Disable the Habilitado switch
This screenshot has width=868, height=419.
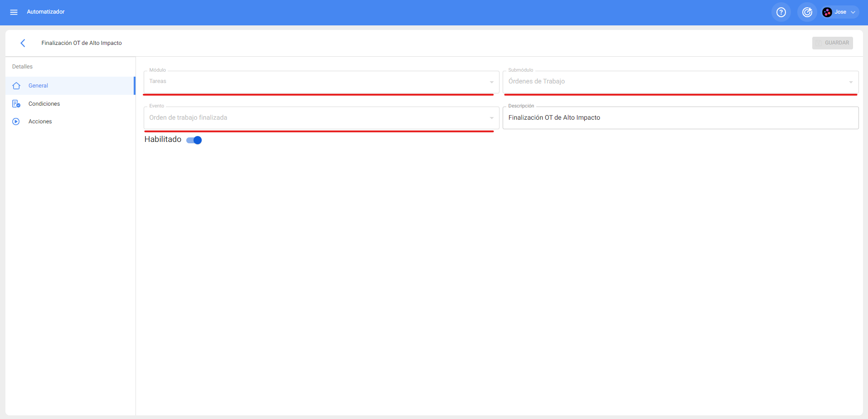(194, 140)
